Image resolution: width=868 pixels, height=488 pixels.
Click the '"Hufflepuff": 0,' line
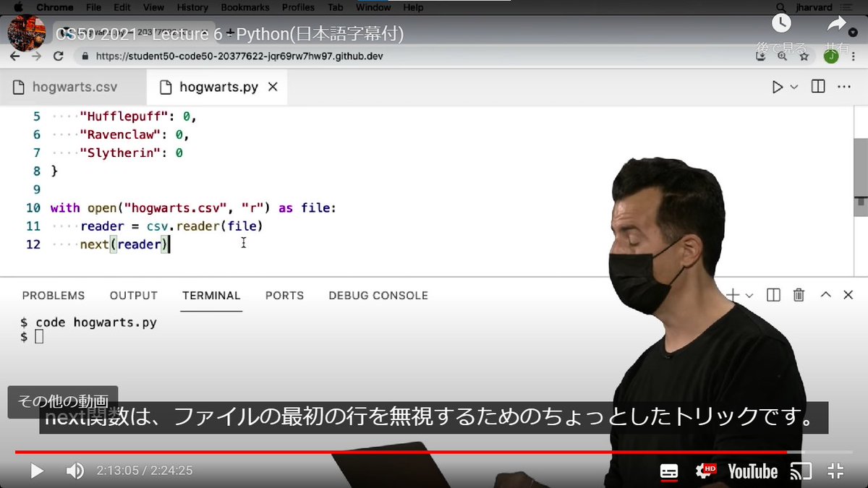[138, 116]
